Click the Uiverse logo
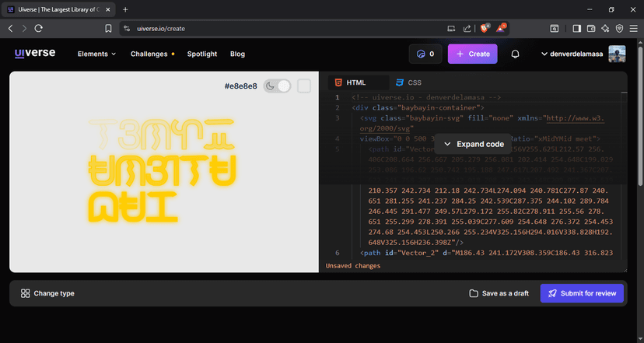644x343 pixels. [x=34, y=54]
